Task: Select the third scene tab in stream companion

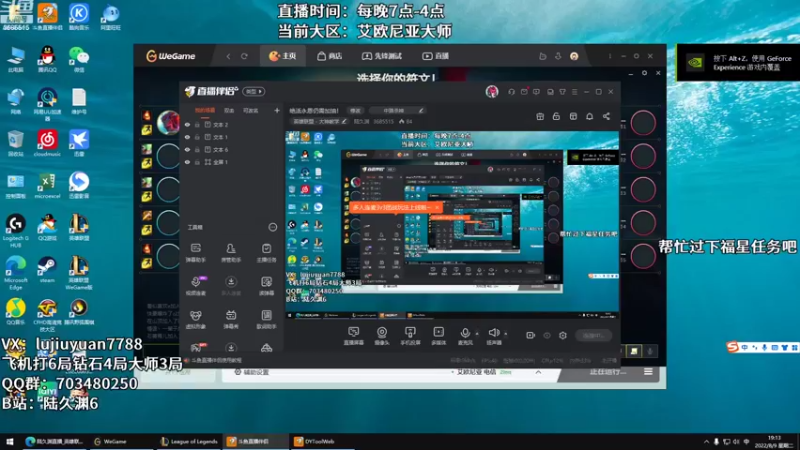Action: [x=251, y=110]
